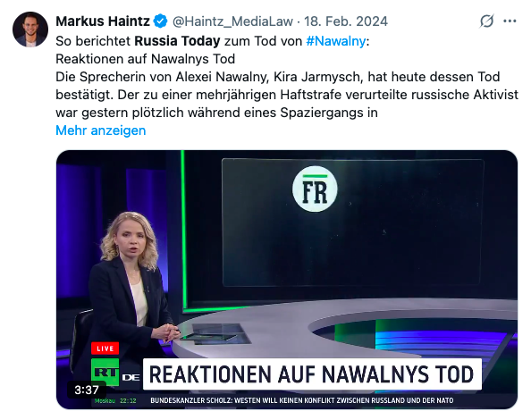
Task: Follow the #Nawalny hashtag link
Action: (x=336, y=41)
